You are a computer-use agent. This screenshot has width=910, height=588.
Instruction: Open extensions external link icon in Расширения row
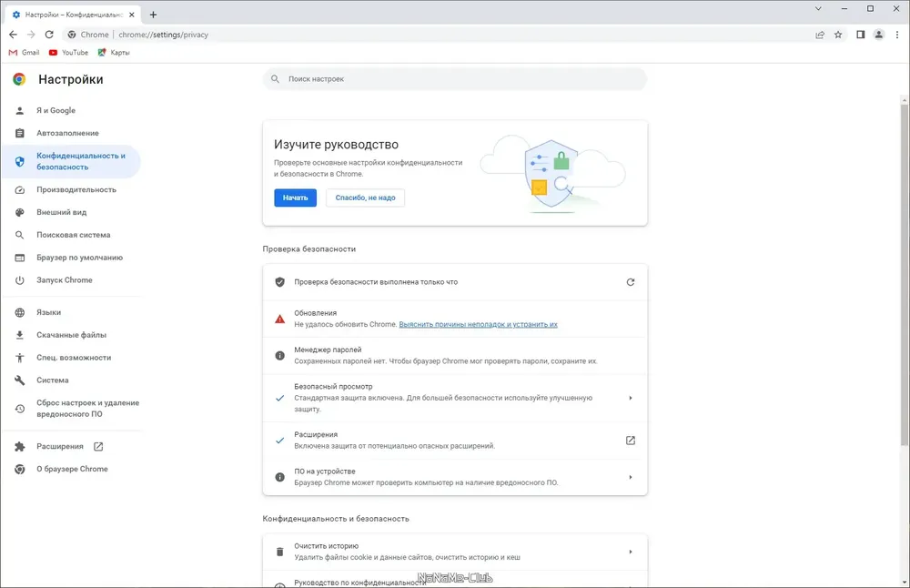pyautogui.click(x=631, y=441)
